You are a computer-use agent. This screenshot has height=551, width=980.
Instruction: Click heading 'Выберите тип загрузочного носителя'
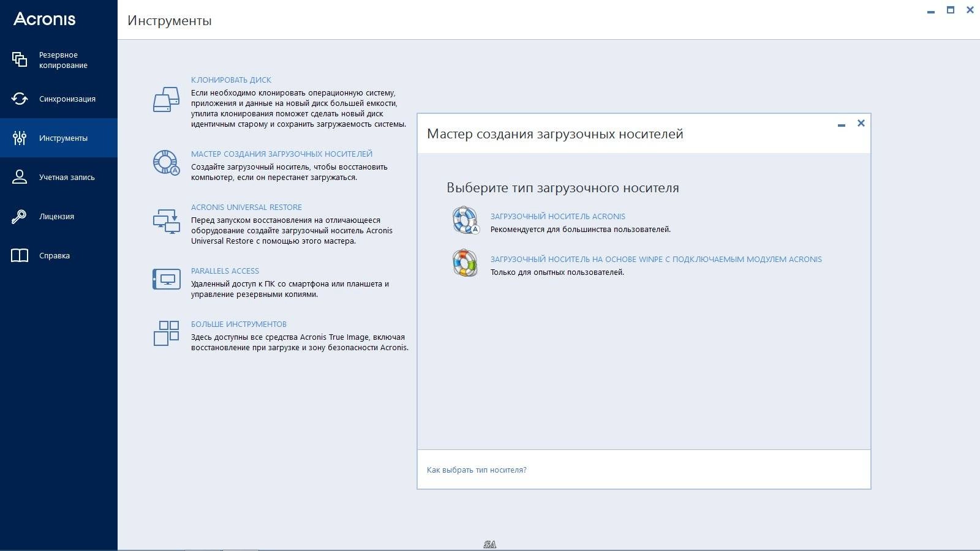pos(563,187)
